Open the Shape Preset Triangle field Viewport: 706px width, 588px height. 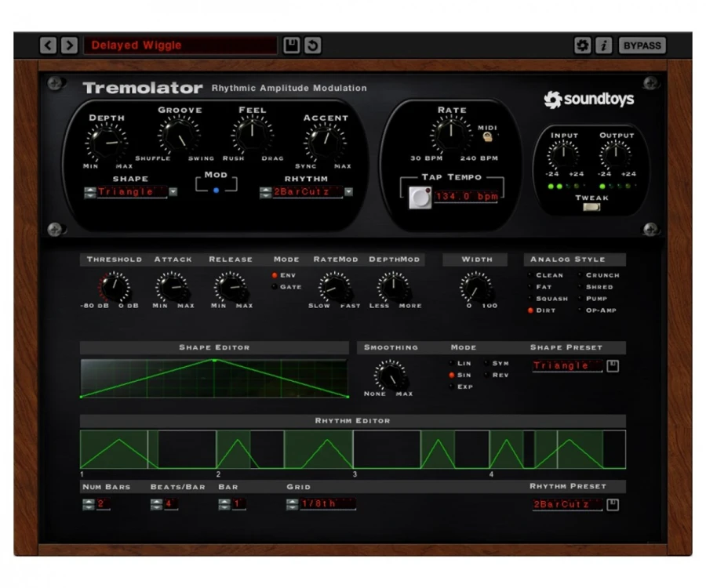567,366
